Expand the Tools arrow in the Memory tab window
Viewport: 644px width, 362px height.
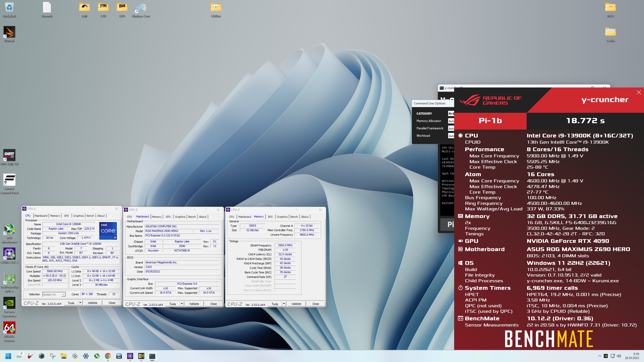[284, 304]
